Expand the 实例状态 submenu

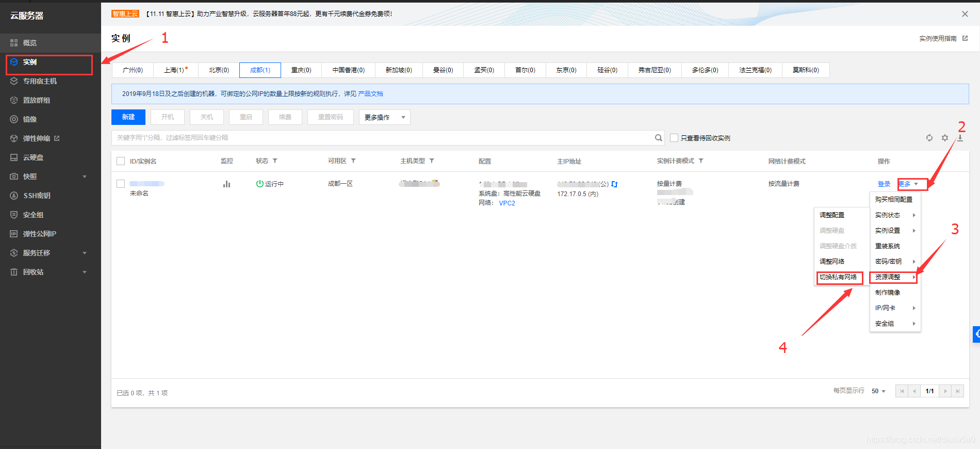coord(895,215)
